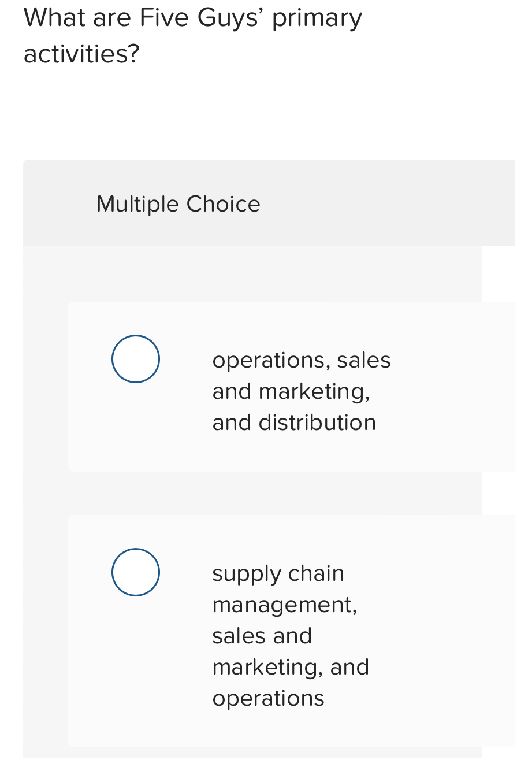The width and height of the screenshot is (532, 767).
Task: Click 'and distribution' in the first option
Action: 294,423
